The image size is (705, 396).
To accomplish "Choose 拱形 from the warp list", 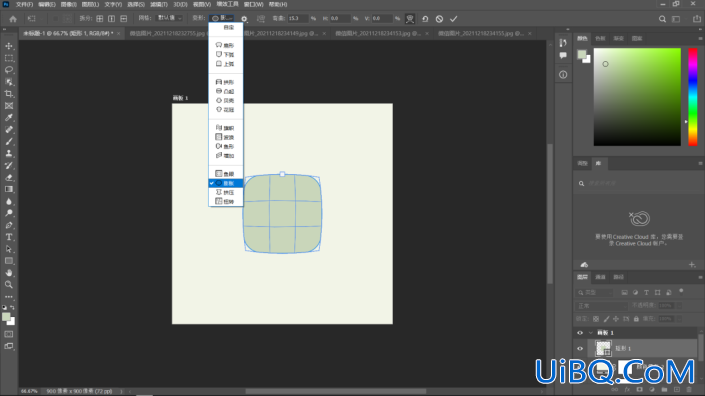I will pyautogui.click(x=226, y=82).
